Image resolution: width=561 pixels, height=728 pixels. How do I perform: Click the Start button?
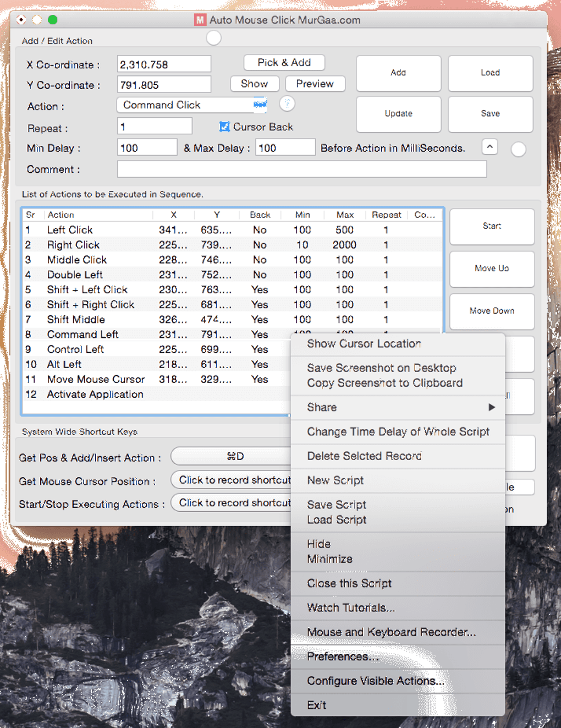coord(492,226)
